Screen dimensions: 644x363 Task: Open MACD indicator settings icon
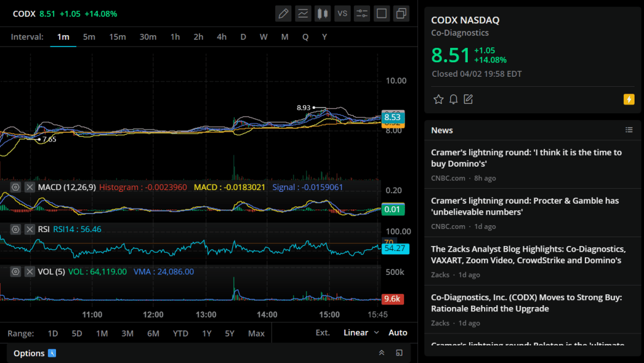pyautogui.click(x=16, y=187)
